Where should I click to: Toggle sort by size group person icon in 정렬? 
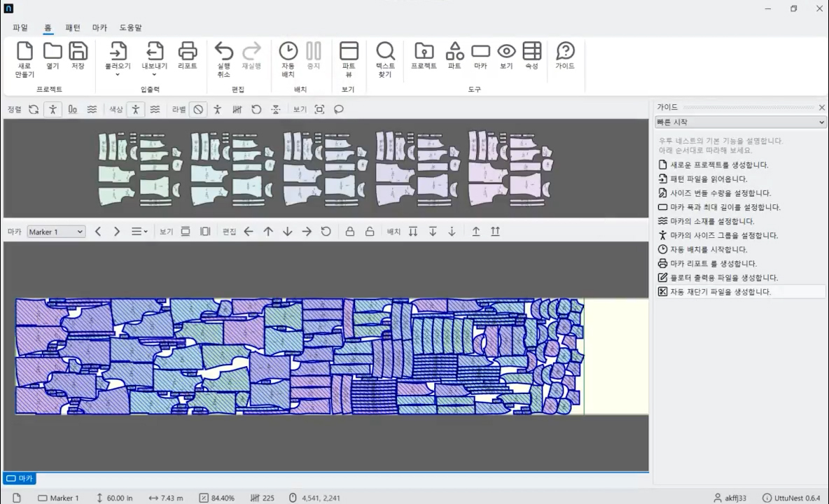pos(53,109)
